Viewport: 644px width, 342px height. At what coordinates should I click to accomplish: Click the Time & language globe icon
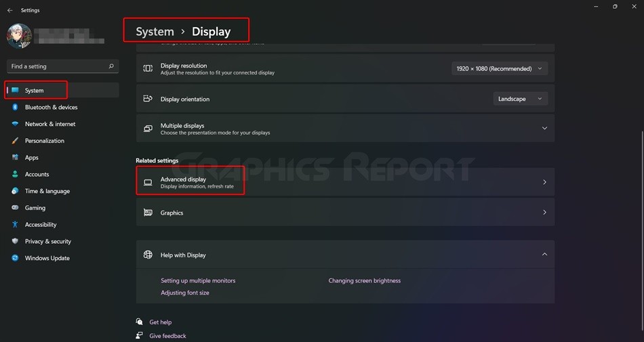click(15, 191)
